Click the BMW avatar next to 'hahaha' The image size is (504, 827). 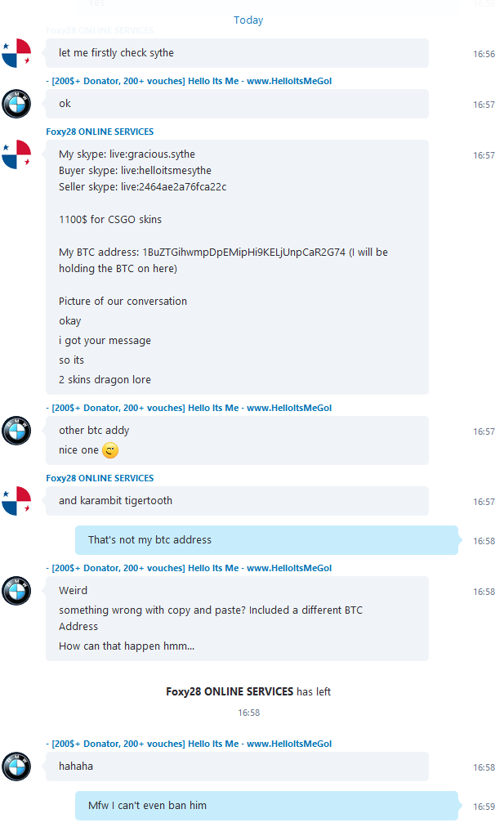point(16,767)
